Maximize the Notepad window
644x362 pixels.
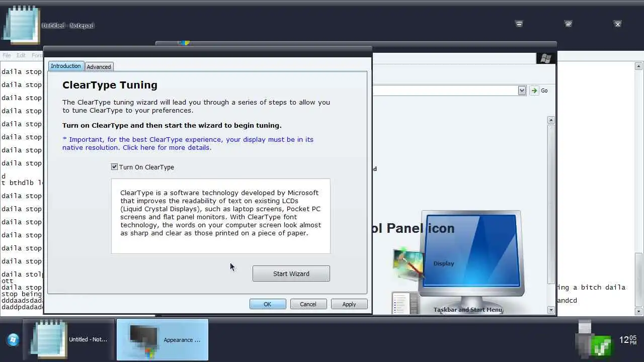568,24
